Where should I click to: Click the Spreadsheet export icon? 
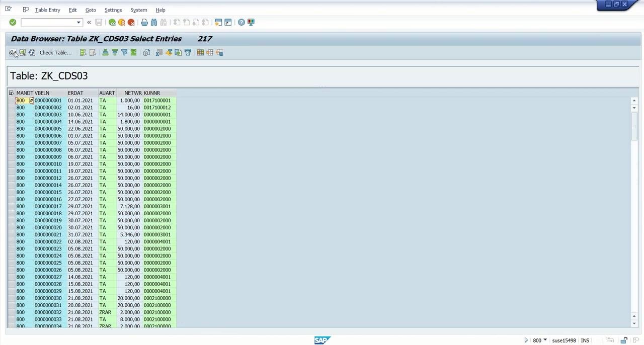point(159,52)
